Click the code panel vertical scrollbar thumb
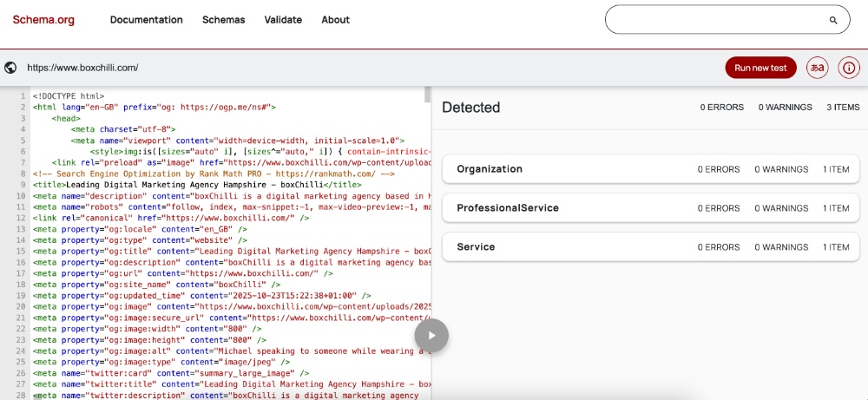 pos(427,94)
